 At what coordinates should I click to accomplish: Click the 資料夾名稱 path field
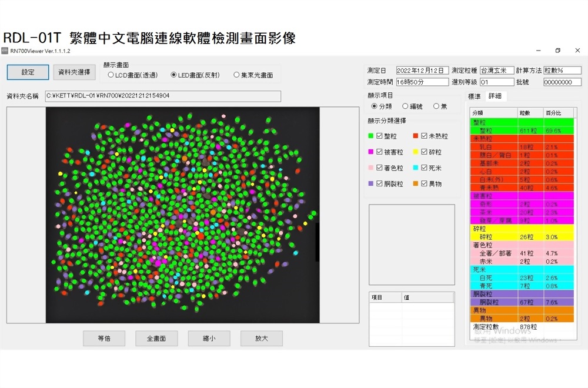tap(163, 96)
